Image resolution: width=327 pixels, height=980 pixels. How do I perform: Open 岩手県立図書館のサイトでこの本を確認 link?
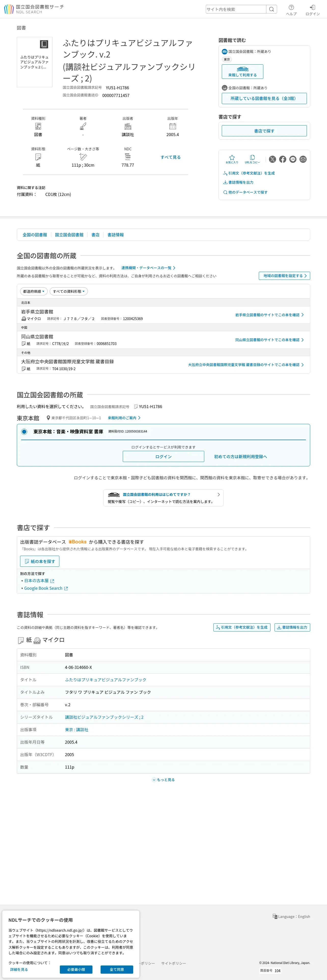pyautogui.click(x=269, y=315)
